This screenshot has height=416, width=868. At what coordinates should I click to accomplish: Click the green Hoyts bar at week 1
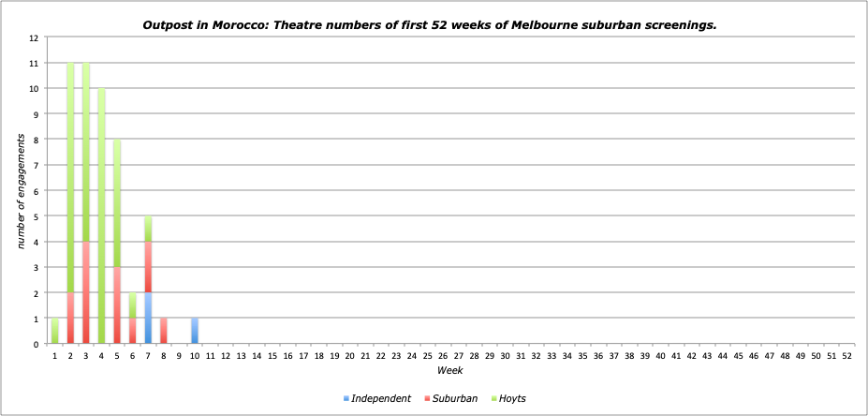tap(54, 331)
